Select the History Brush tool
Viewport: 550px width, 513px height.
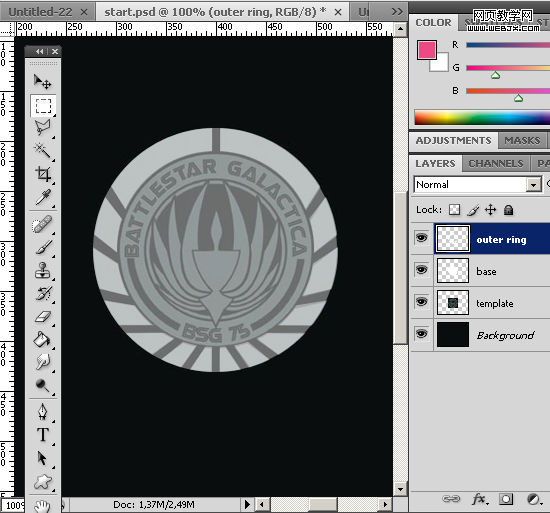43,293
